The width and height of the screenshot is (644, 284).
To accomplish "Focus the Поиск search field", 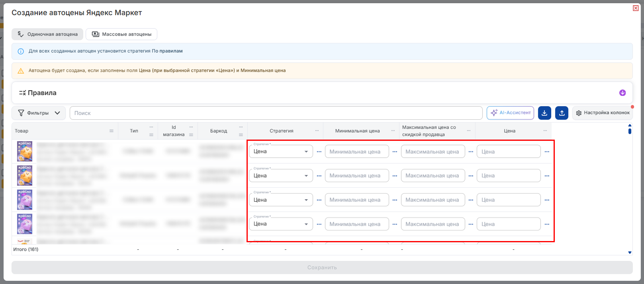I will click(276, 113).
